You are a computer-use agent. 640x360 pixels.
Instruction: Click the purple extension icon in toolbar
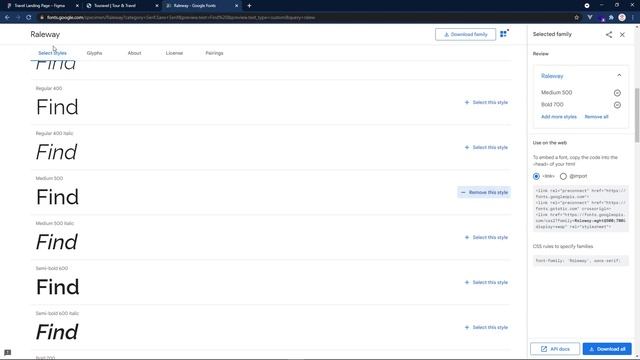601,18
